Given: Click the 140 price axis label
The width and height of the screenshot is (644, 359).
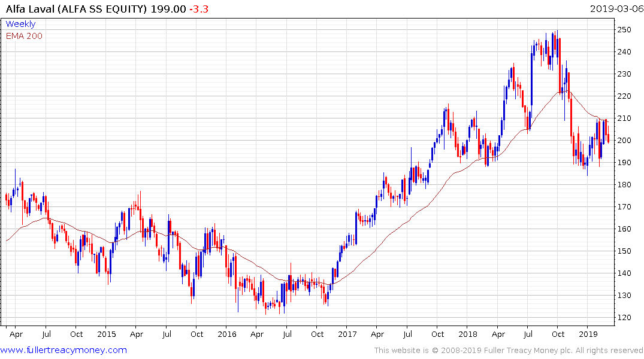Looking at the screenshot, I should point(624,273).
